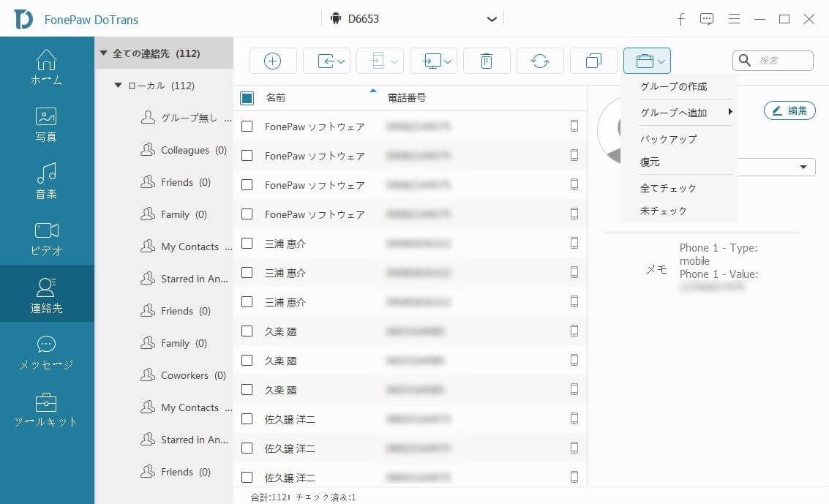Go to 写真 (Photos) in sidebar

[47, 124]
